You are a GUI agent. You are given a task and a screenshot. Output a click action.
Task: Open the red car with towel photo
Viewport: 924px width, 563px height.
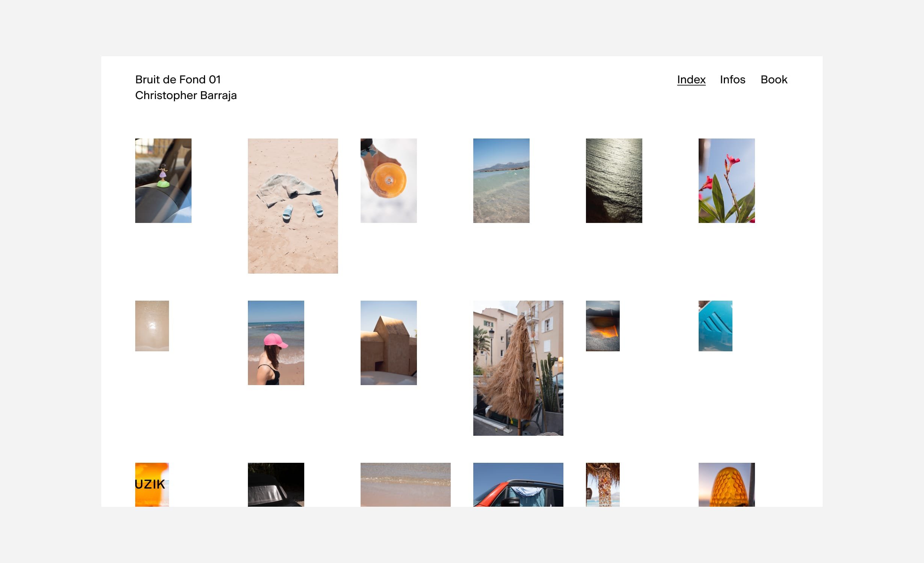[518, 485]
